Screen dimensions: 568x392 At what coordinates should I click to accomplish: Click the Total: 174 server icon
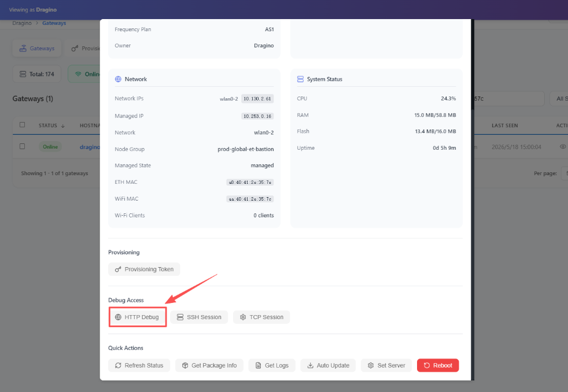pyautogui.click(x=23, y=74)
